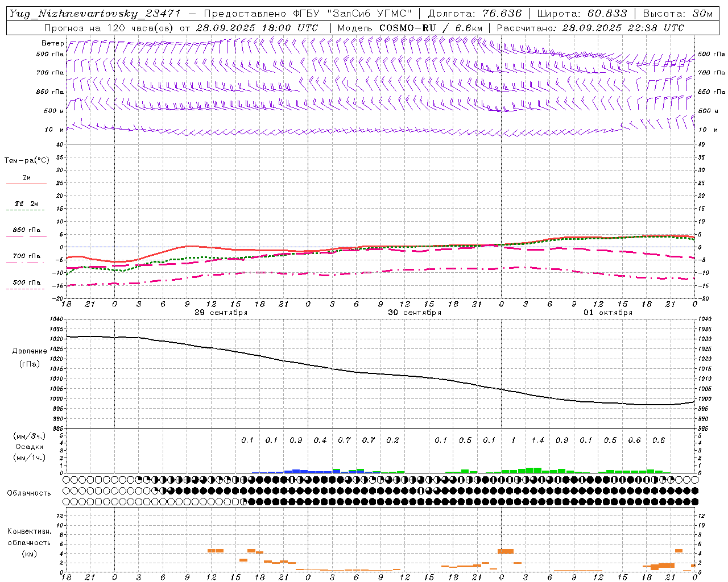The width and height of the screenshot is (728, 582).
Task: Select the Долгота: 76.636 header field
Action: (x=475, y=14)
